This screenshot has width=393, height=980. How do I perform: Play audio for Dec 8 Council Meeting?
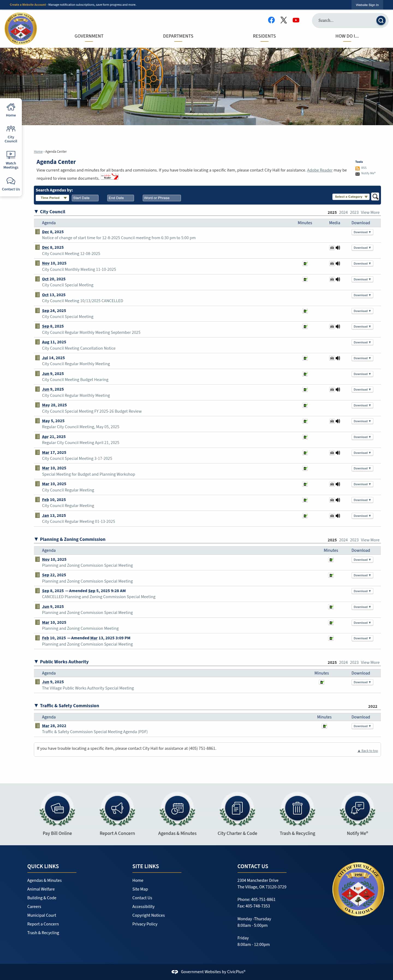(338, 248)
